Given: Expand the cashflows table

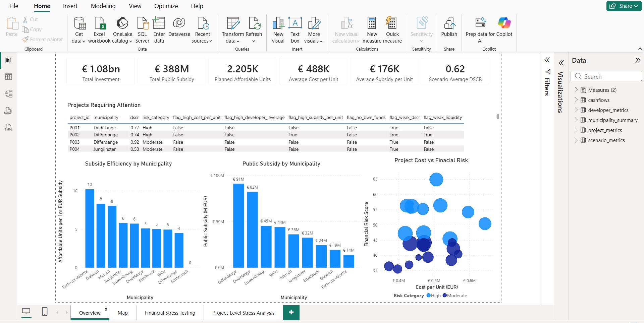Looking at the screenshot, I should [576, 100].
